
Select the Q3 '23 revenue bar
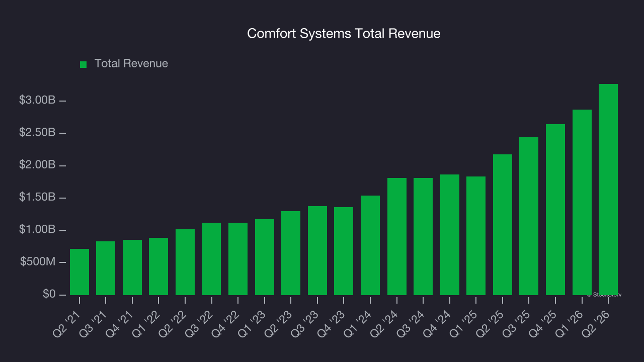coord(317,251)
